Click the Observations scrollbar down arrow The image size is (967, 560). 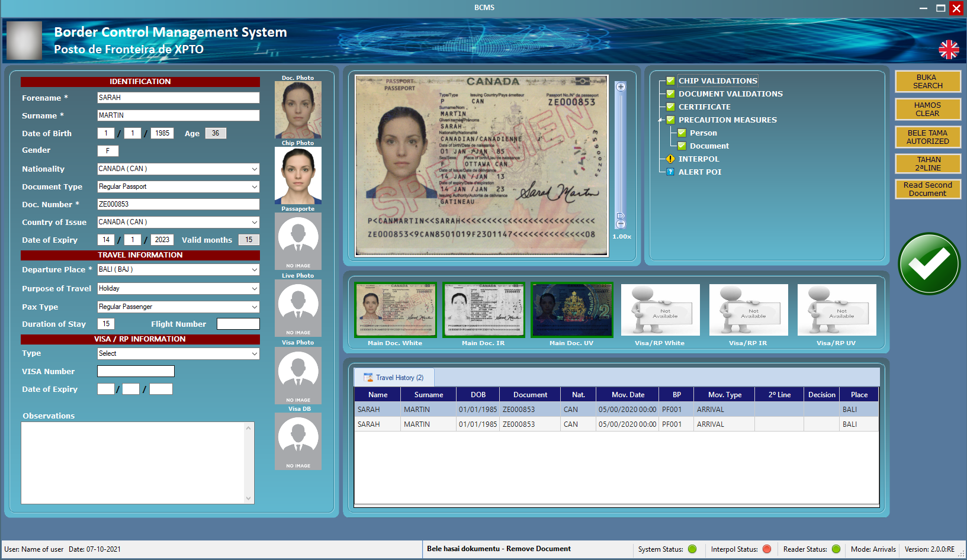tap(249, 498)
